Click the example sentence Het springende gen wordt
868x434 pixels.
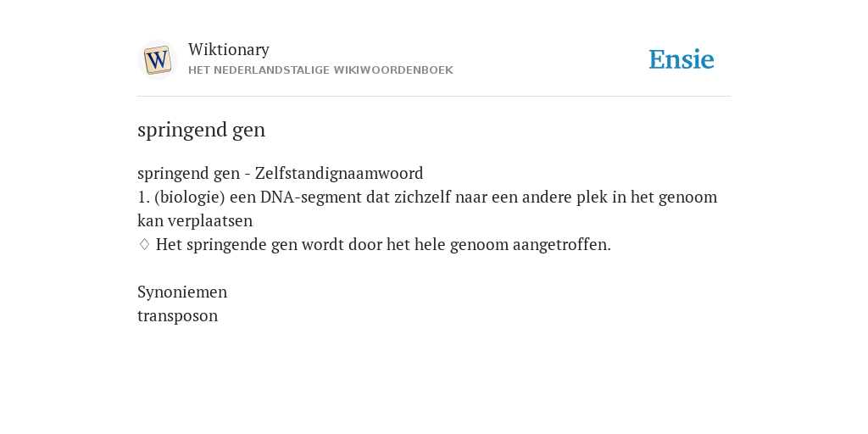pos(383,245)
